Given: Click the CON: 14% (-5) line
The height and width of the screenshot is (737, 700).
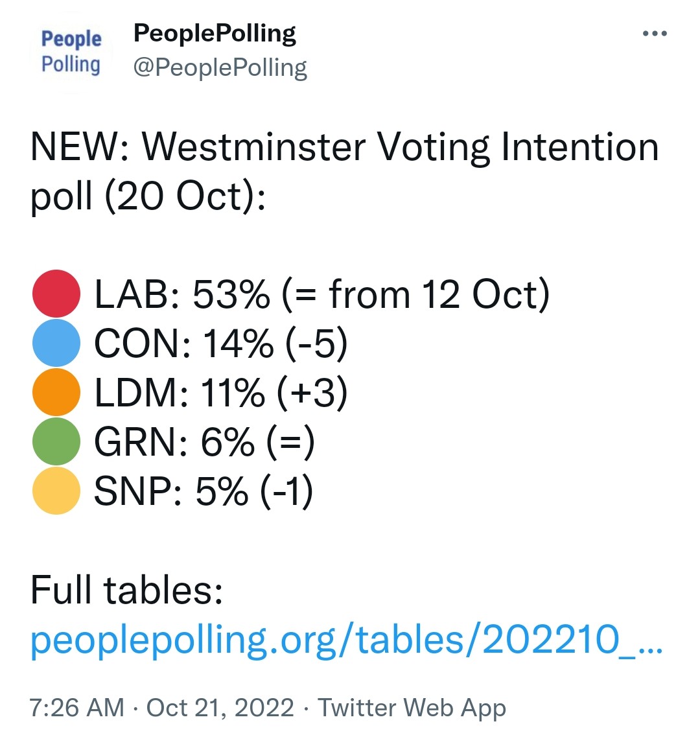Looking at the screenshot, I should point(221,344).
